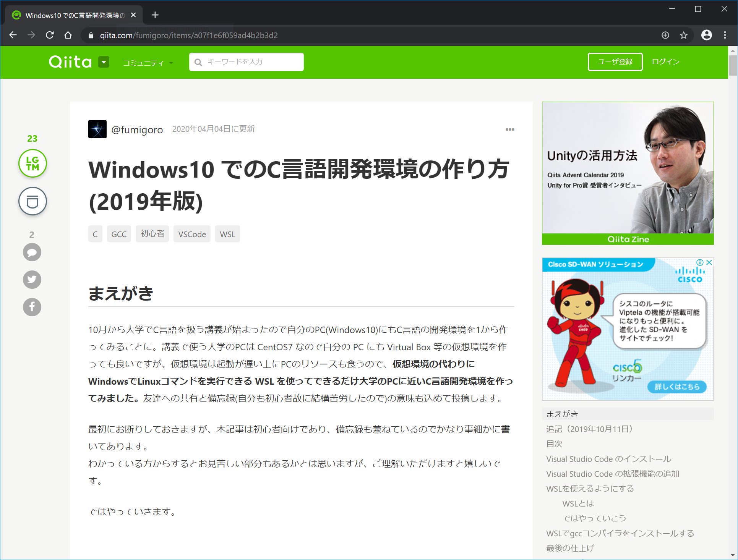Jump to WSLとは in the table of contents
738x560 pixels.
[x=578, y=503]
